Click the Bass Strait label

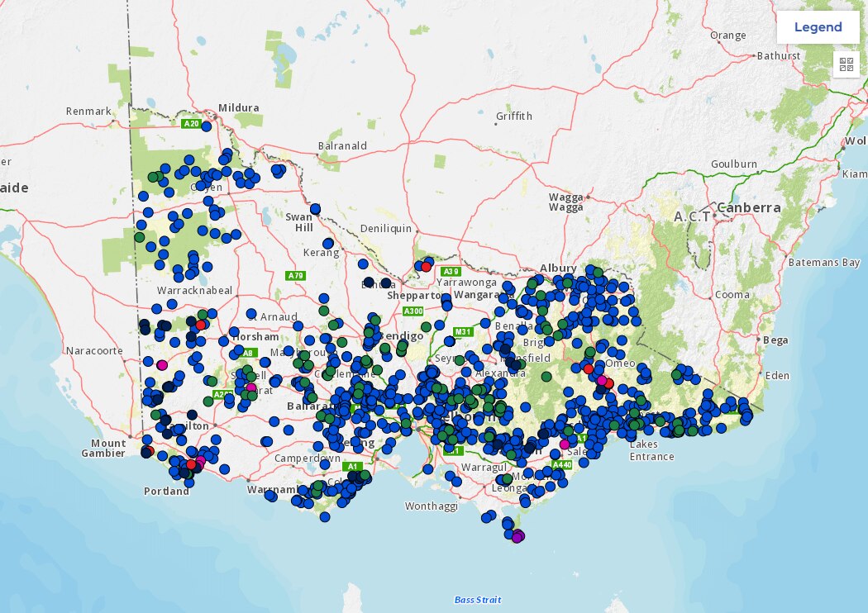476,597
